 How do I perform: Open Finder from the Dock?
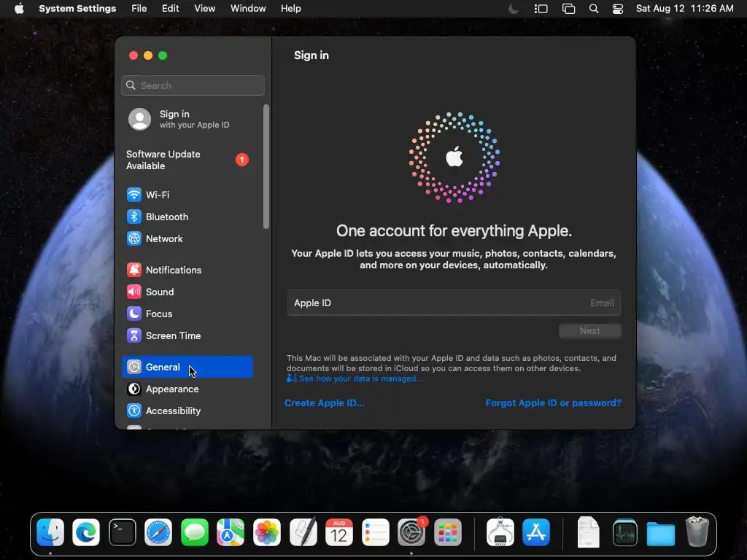50,532
